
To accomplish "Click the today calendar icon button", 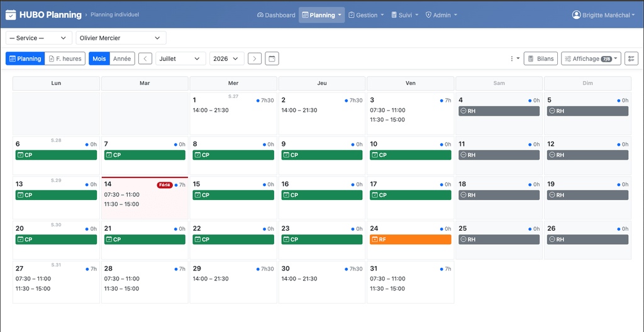I will coord(272,58).
